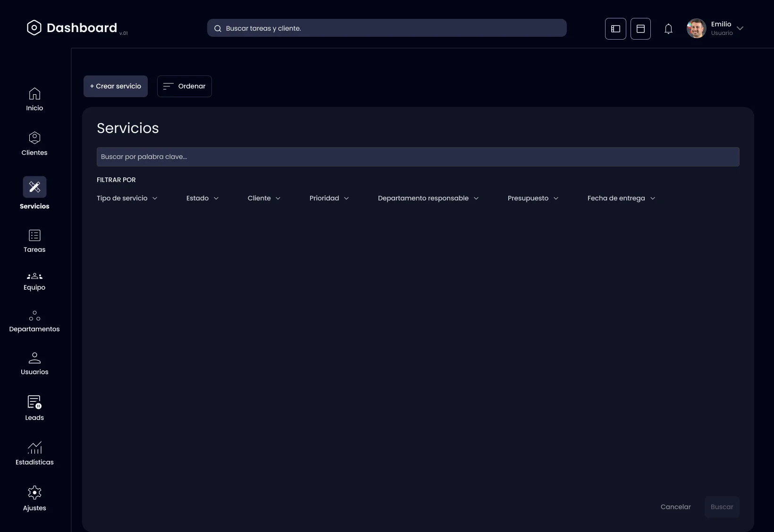Select the active Servicios sidebar item

click(34, 193)
